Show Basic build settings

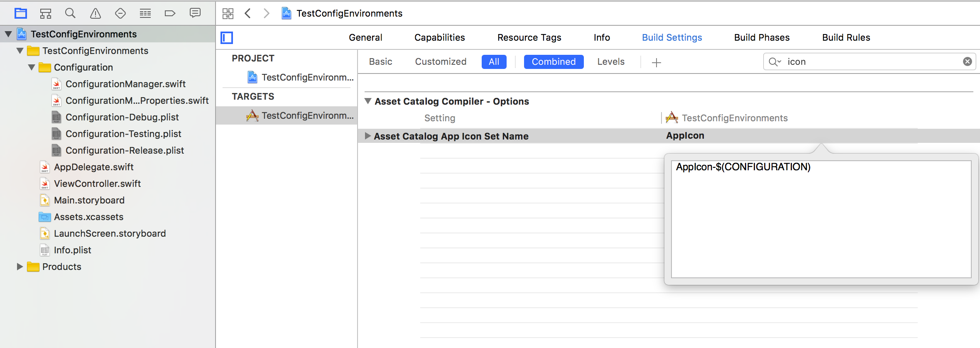(381, 61)
